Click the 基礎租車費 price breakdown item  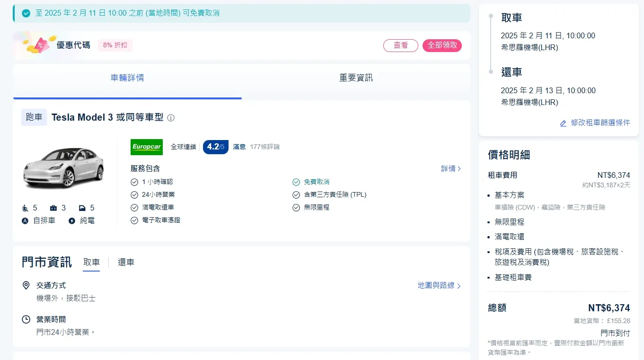(513, 278)
